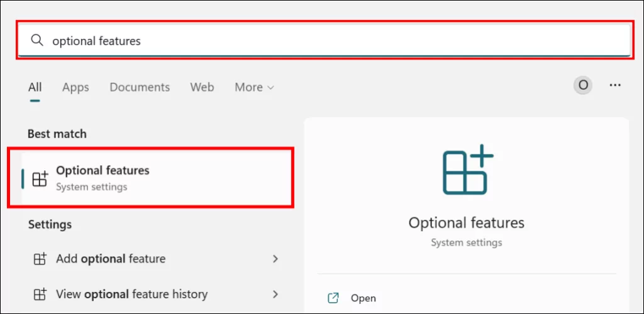Image resolution: width=644 pixels, height=314 pixels.
Task: Click the large Optional features preview icon
Action: [x=467, y=170]
